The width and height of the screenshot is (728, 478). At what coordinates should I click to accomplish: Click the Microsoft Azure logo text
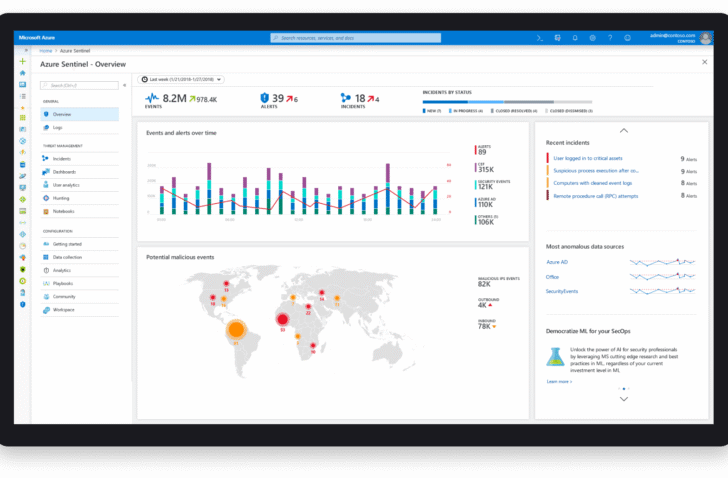click(x=37, y=38)
